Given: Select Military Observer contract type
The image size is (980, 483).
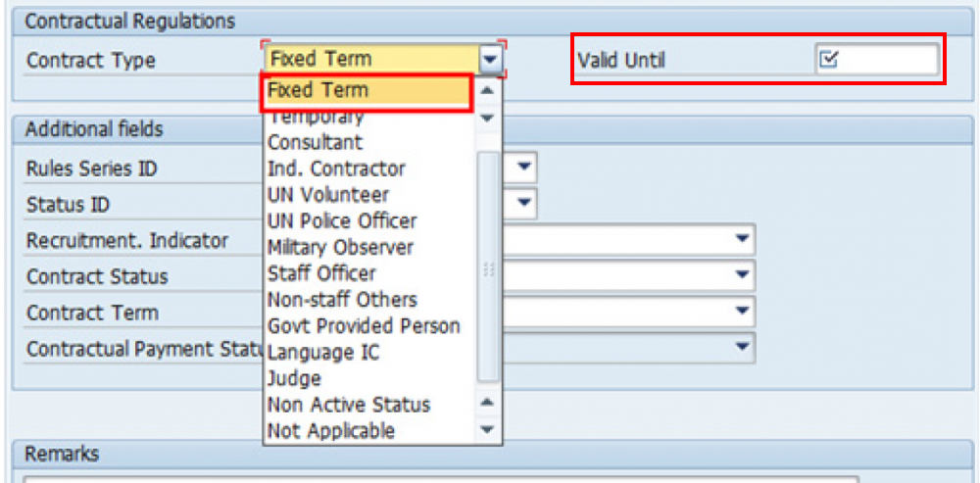Looking at the screenshot, I should point(340,248).
